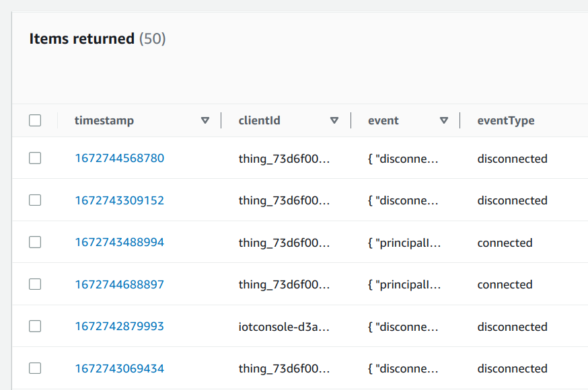
Task: Select eventType cell in row 1672742879993
Action: 512,327
